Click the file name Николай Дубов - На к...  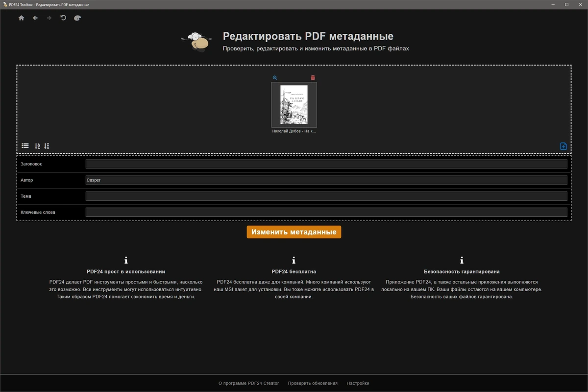(x=294, y=131)
